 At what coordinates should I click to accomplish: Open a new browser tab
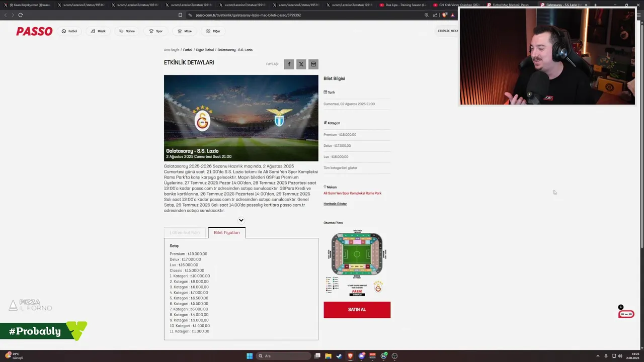(595, 5)
